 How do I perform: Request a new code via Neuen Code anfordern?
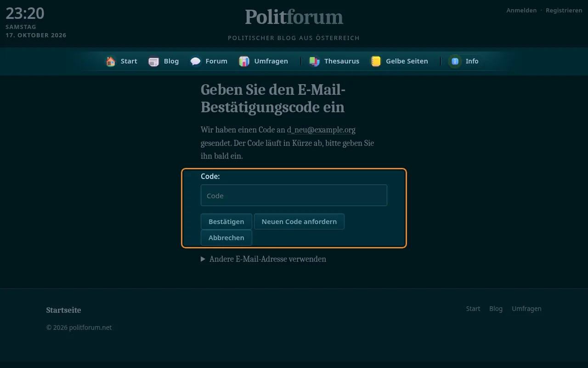pos(299,222)
